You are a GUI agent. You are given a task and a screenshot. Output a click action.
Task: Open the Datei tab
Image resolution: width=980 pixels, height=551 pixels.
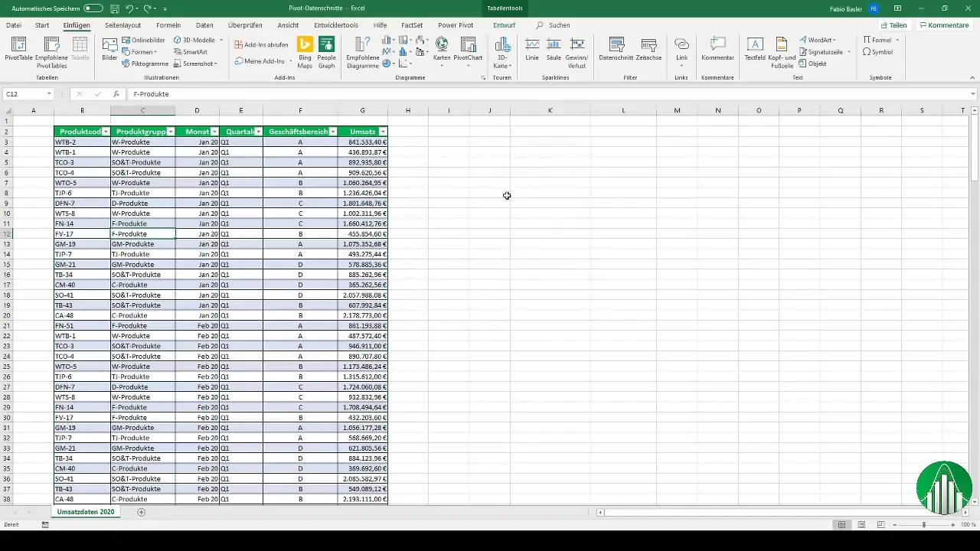point(14,25)
